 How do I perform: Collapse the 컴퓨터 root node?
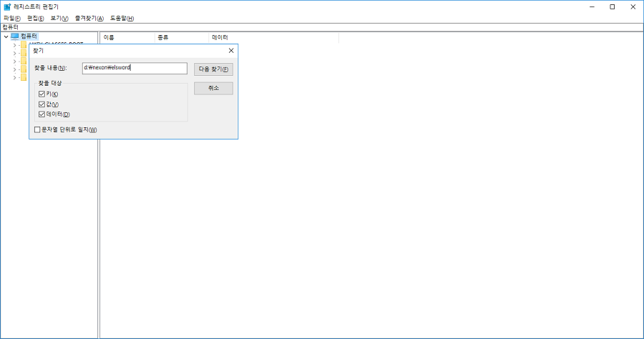click(6, 36)
